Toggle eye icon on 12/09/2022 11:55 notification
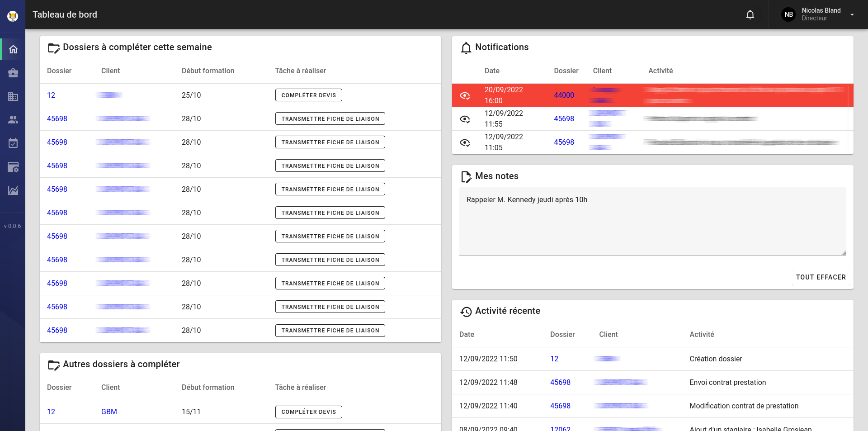Screen dimensions: 868x431 (x=465, y=119)
